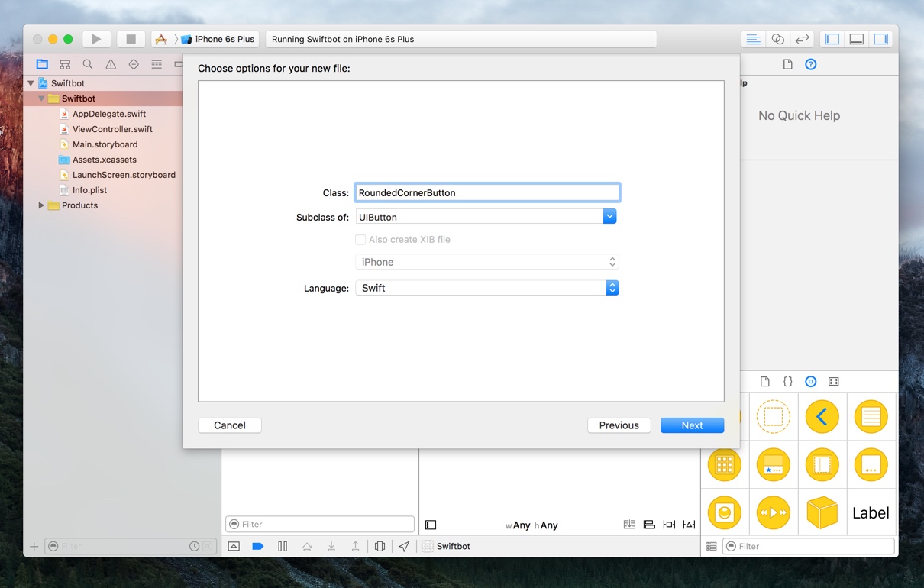
Task: Open the Issue navigator warning icon
Action: point(111,64)
